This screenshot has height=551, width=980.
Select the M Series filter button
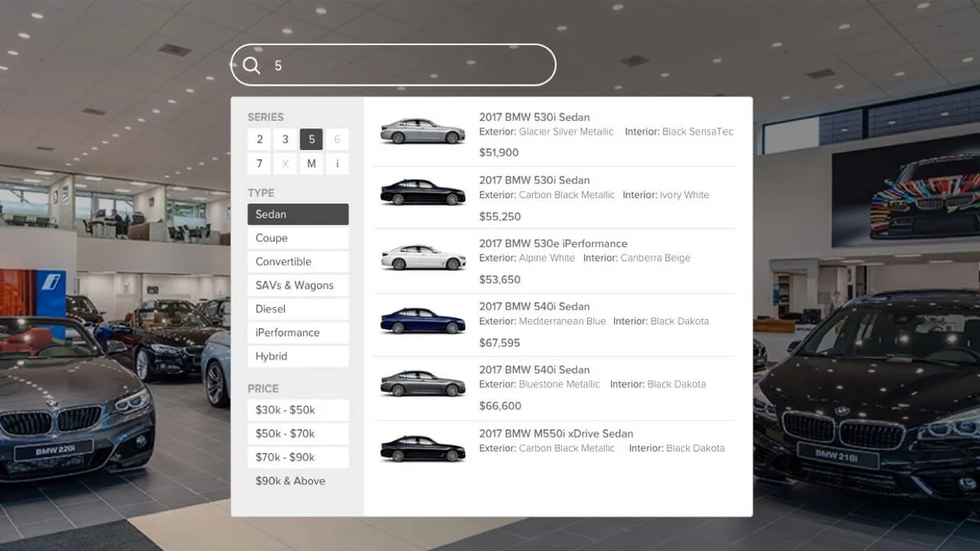[311, 163]
